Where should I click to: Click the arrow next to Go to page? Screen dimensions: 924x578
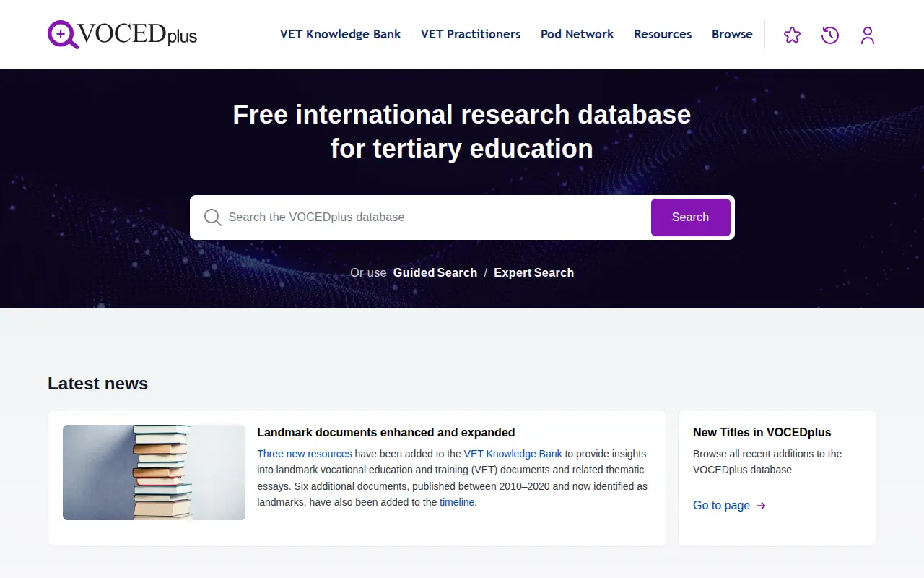coord(761,506)
